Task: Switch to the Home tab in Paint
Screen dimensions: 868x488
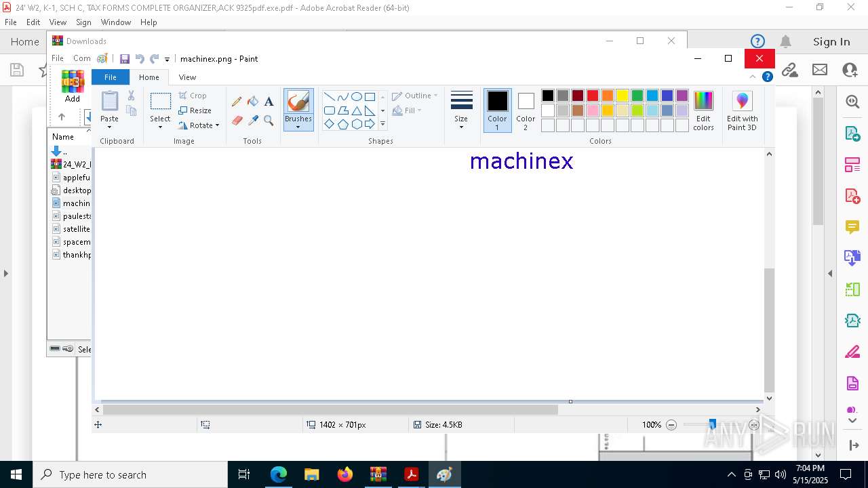Action: point(149,77)
